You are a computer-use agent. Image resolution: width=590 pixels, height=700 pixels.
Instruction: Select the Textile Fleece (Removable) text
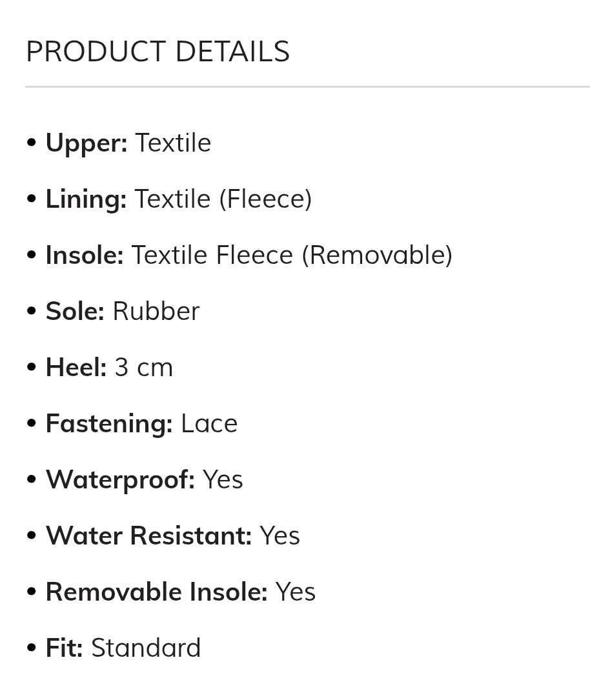(292, 255)
